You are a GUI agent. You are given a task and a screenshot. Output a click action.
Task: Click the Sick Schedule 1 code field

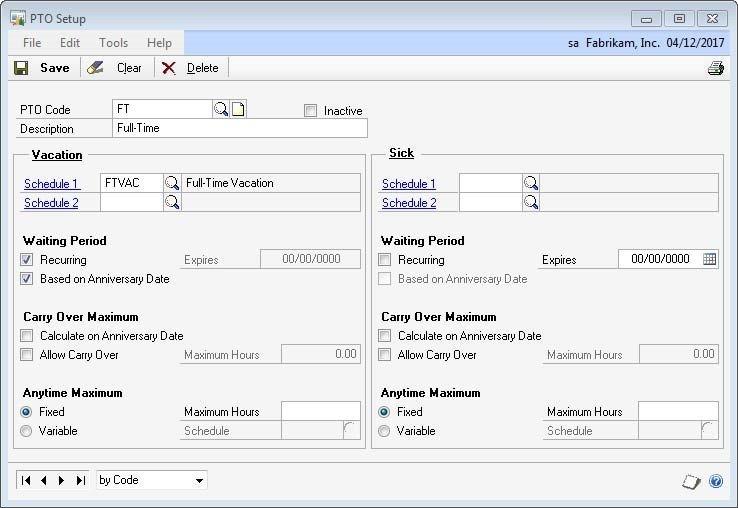pos(490,183)
